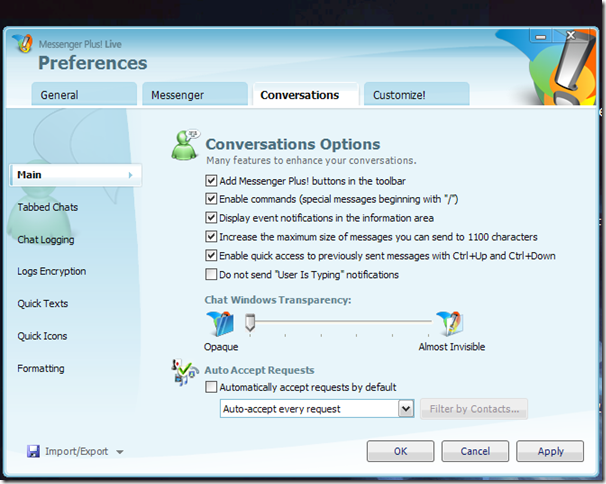Click the Almost Invisible window icon
Viewport: 606px width, 484px height.
tap(449, 323)
